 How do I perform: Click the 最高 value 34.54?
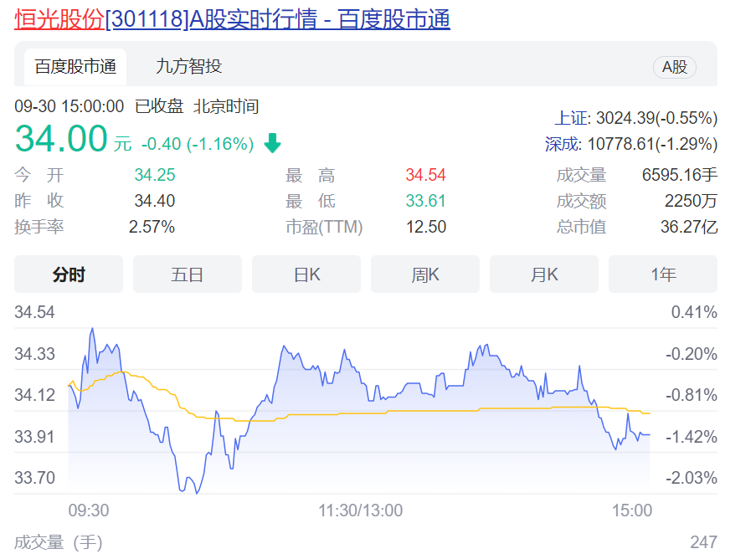point(425,176)
